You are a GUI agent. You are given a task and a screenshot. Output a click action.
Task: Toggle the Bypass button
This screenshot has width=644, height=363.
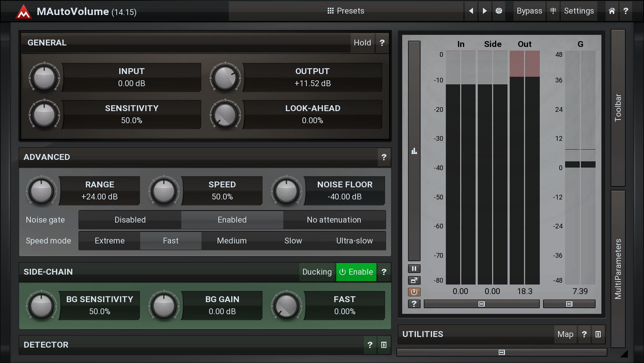point(529,11)
